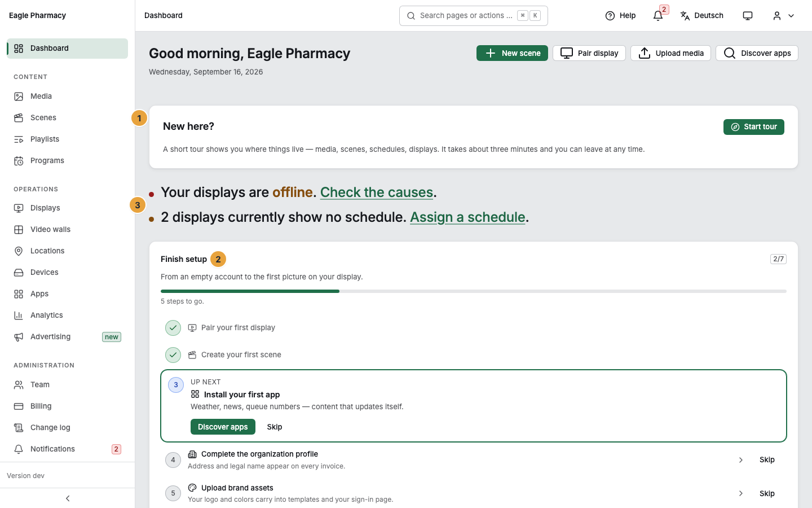Open the notifications bell in the top bar
This screenshot has width=812, height=508.
point(658,16)
